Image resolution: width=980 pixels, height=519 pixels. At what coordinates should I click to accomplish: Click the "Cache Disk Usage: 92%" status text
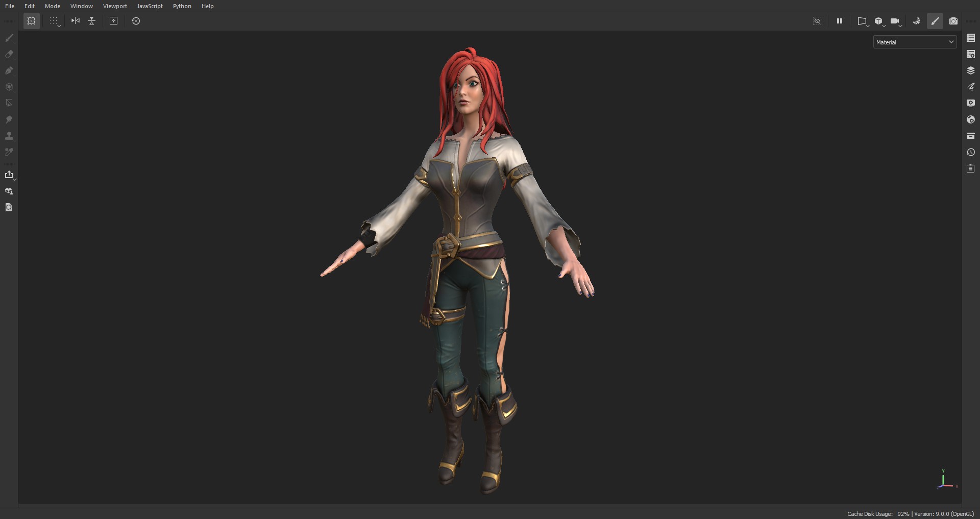coord(878,514)
